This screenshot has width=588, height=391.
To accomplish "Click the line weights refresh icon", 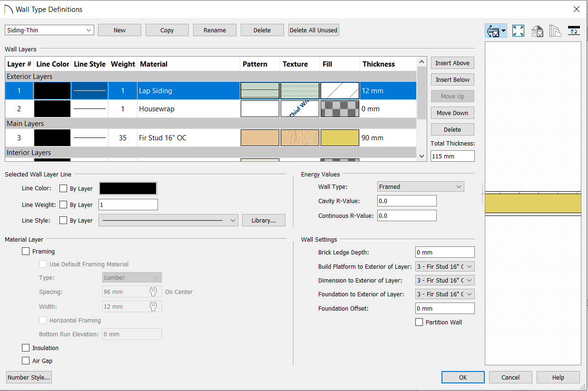I will tap(574, 31).
